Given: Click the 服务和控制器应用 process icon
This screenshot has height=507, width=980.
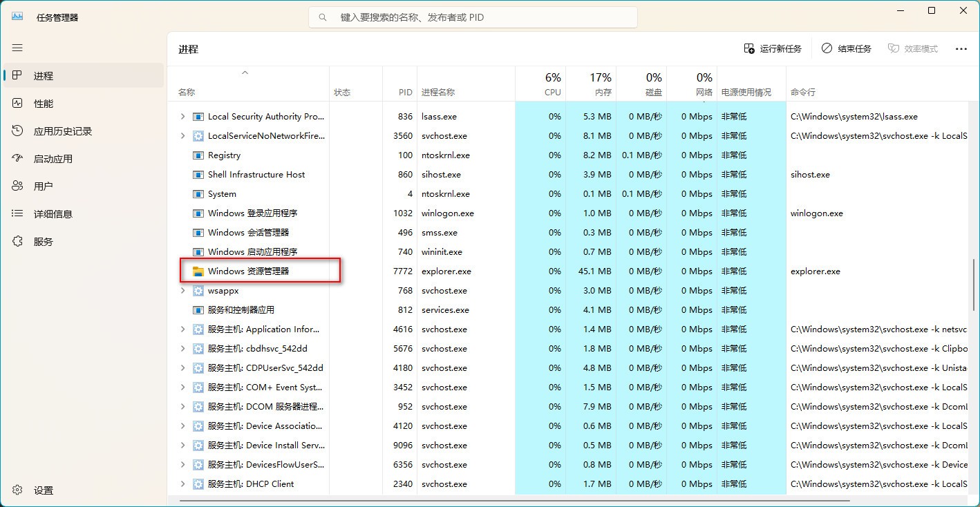Looking at the screenshot, I should coord(198,310).
